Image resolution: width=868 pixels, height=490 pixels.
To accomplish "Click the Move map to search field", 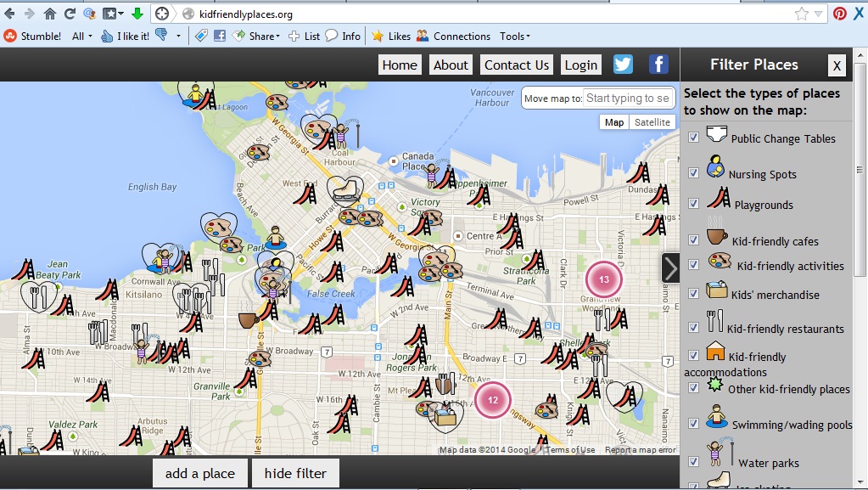I will point(629,99).
